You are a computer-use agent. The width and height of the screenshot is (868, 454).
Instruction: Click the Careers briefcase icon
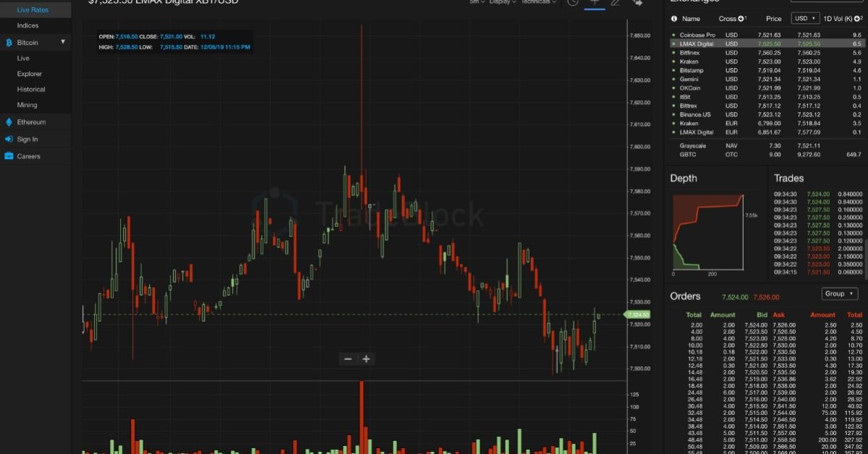[x=9, y=156]
